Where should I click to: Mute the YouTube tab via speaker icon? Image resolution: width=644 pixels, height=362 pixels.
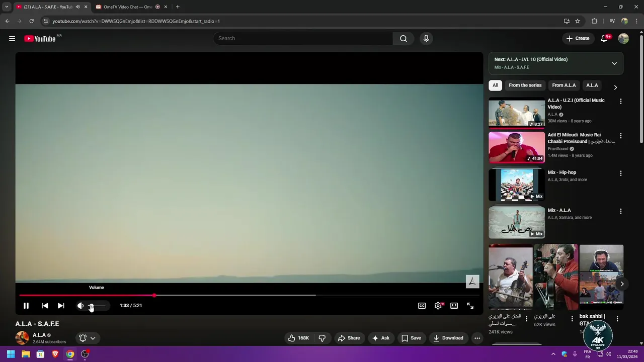tap(77, 7)
